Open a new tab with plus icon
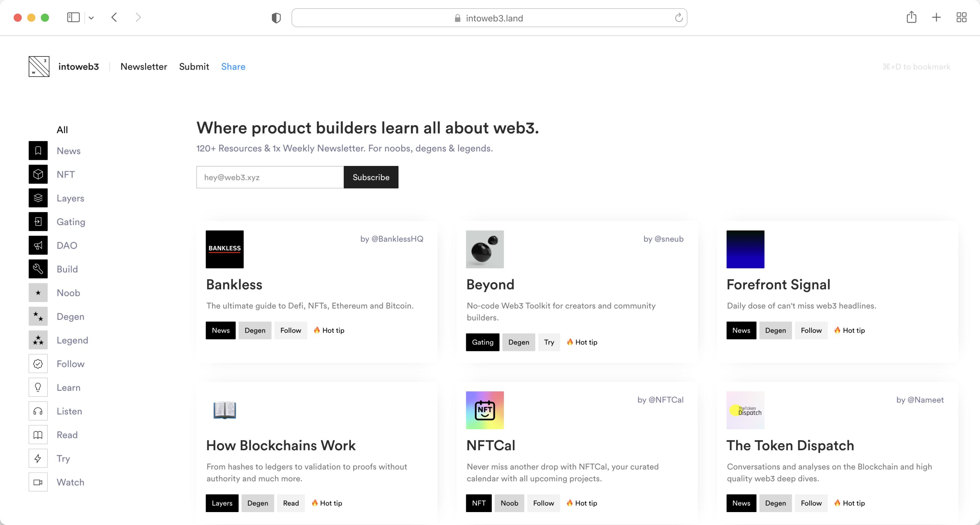Viewport: 980px width, 525px height. [x=936, y=17]
